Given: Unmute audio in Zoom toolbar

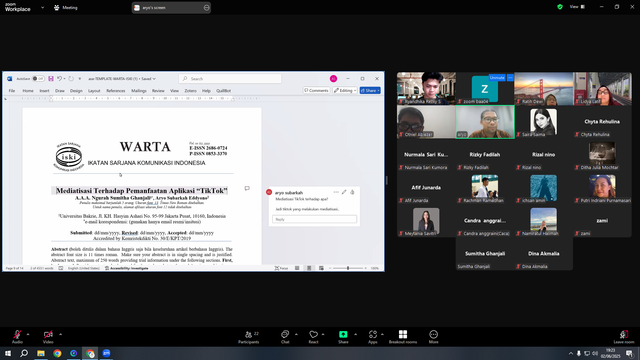Looking at the screenshot, I should click(17, 336).
